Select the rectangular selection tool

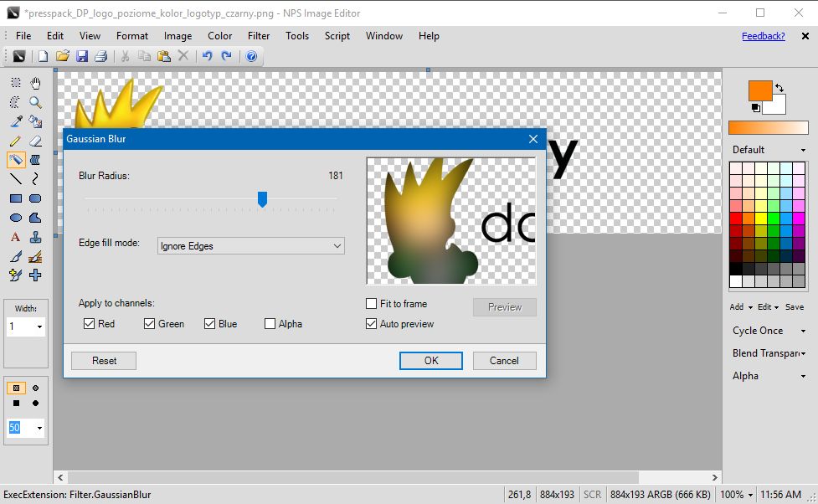(x=16, y=83)
